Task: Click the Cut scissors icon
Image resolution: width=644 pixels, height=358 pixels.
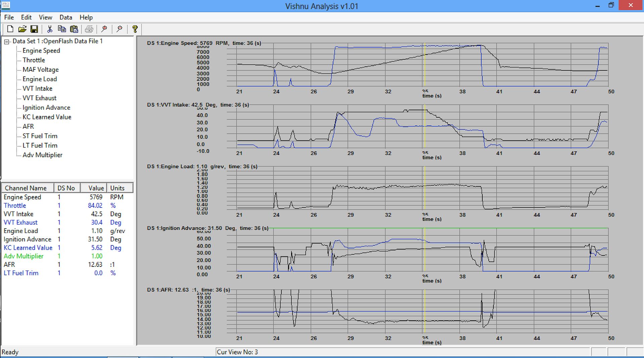Action: tap(50, 29)
